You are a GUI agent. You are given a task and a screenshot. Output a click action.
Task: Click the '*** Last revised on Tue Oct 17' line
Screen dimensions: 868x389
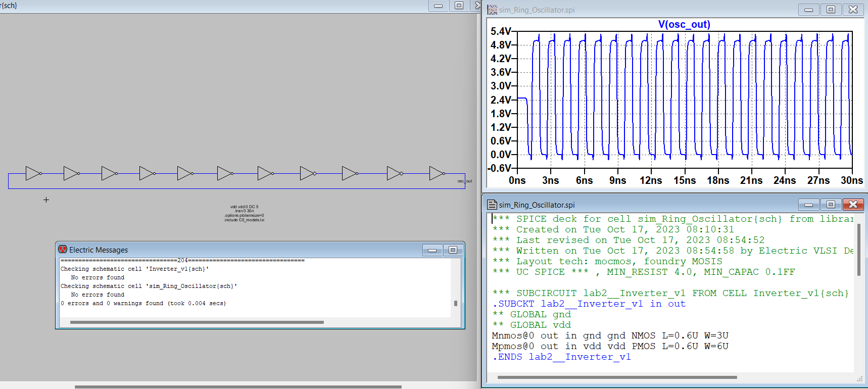click(x=629, y=240)
